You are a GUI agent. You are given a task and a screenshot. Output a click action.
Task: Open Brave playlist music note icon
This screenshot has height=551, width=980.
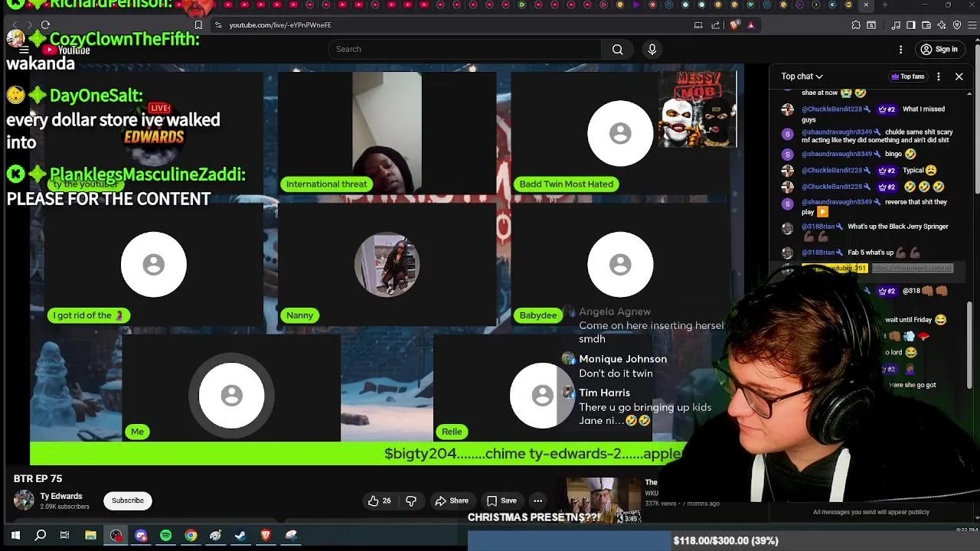[895, 24]
